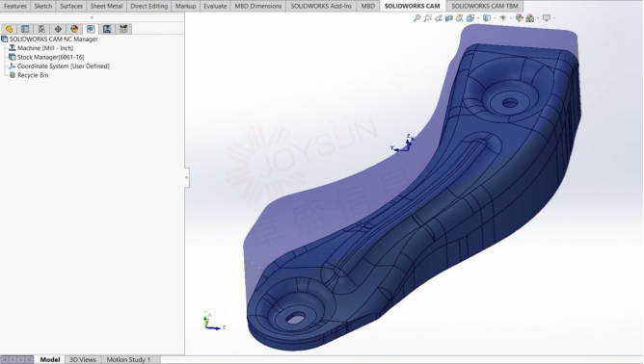This screenshot has width=644, height=364.
Task: Open the Apply Scene dropdown arrow
Action: pyautogui.click(x=538, y=18)
